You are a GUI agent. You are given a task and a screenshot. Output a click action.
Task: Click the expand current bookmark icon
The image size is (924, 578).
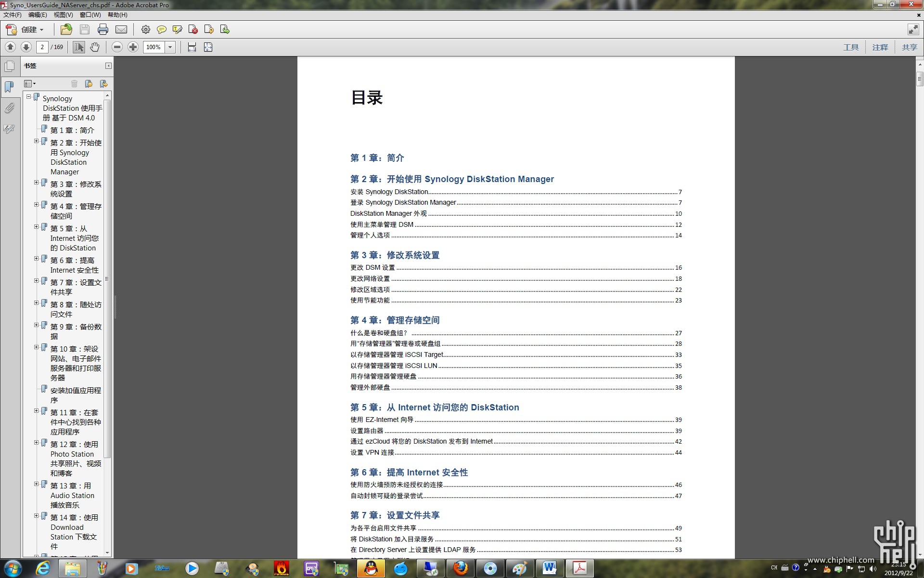[x=103, y=84]
